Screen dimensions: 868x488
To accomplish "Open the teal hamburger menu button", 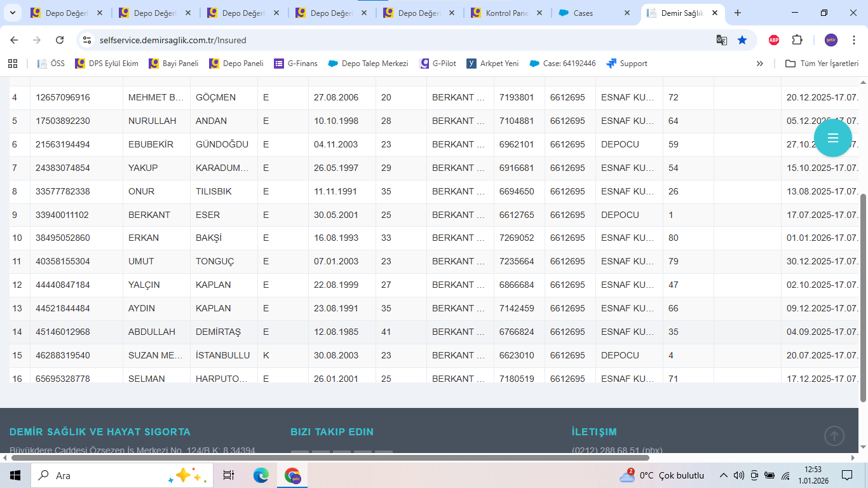I will 833,138.
